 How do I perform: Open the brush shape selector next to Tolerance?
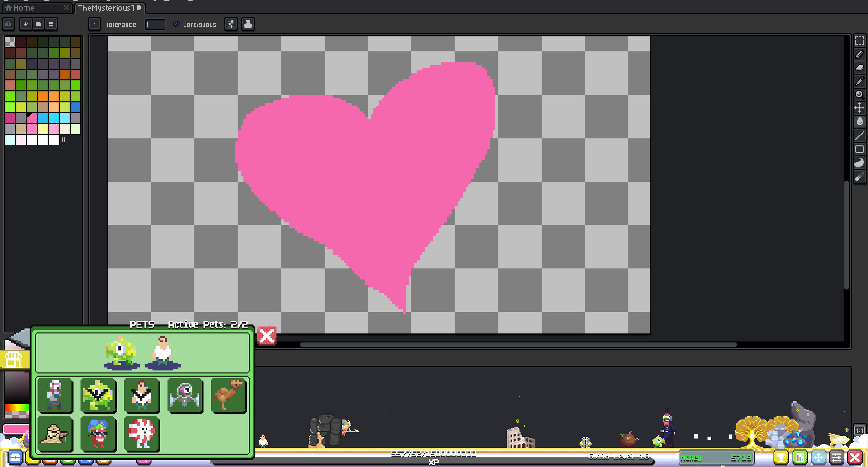94,24
